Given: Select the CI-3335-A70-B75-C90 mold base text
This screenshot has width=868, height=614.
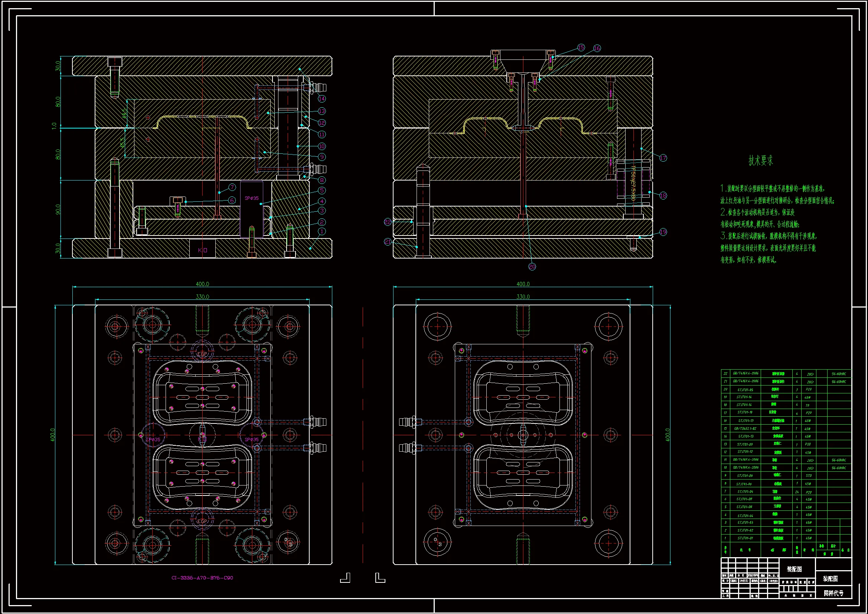Looking at the screenshot, I should click(202, 578).
